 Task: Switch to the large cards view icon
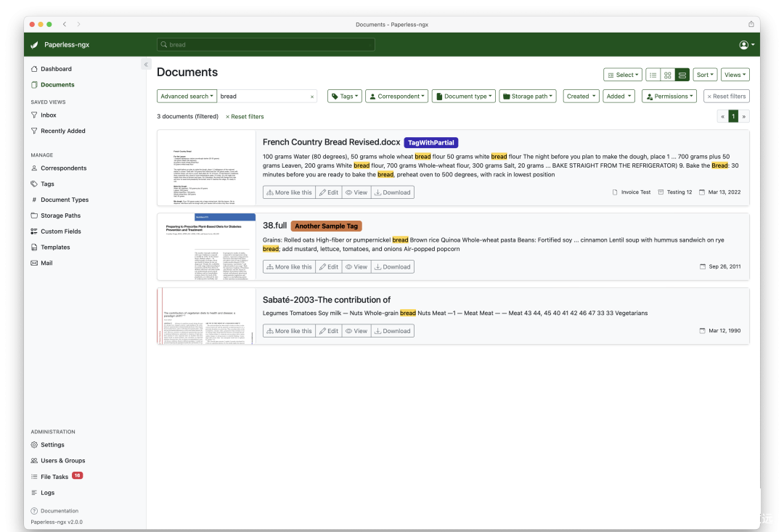[682, 75]
